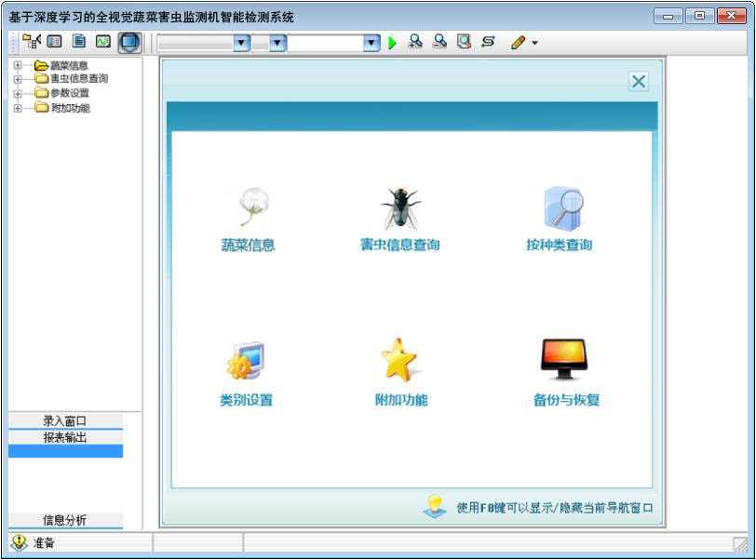
Task: Click the gold star 附加功能 icon
Action: 398,359
